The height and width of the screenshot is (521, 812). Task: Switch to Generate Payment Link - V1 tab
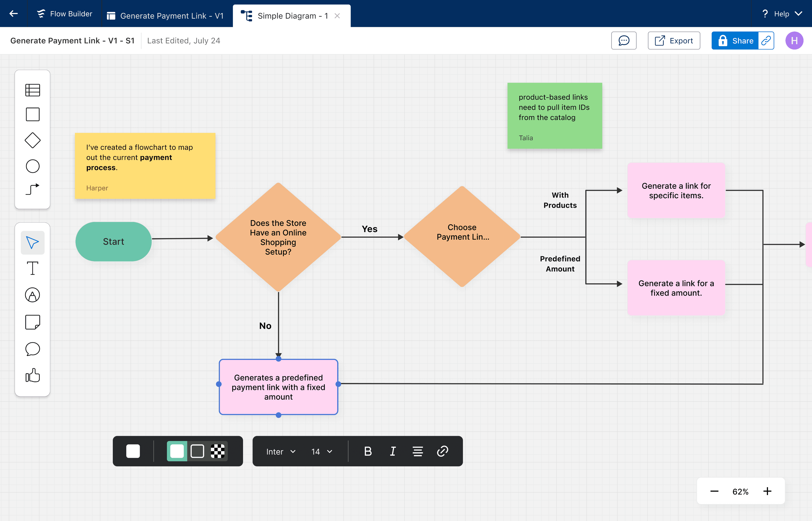[166, 16]
